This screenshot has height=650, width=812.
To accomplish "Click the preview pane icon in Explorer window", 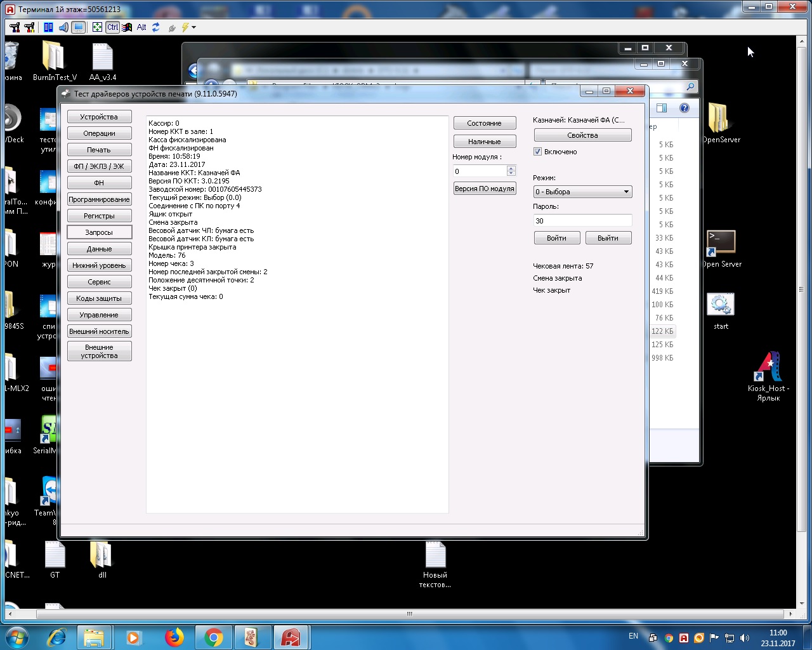I will pyautogui.click(x=662, y=109).
